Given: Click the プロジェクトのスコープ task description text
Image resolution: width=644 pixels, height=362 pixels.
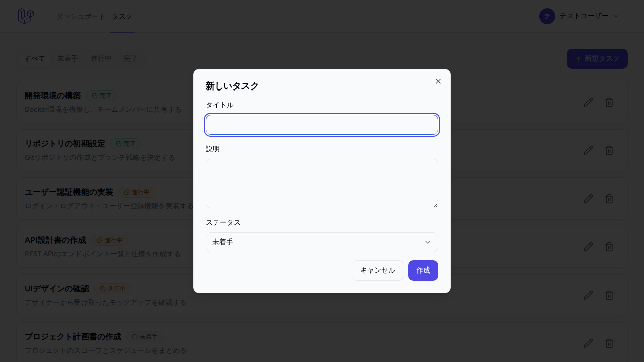Looking at the screenshot, I should 106,350.
